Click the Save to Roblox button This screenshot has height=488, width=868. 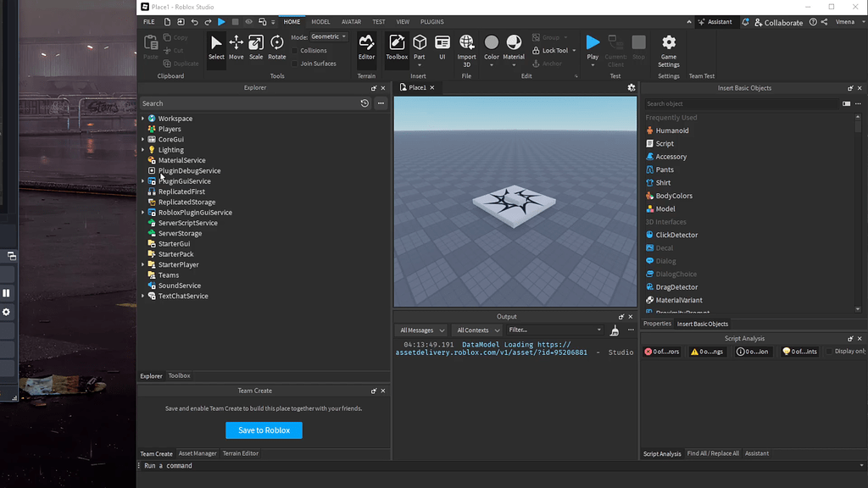pyautogui.click(x=264, y=430)
